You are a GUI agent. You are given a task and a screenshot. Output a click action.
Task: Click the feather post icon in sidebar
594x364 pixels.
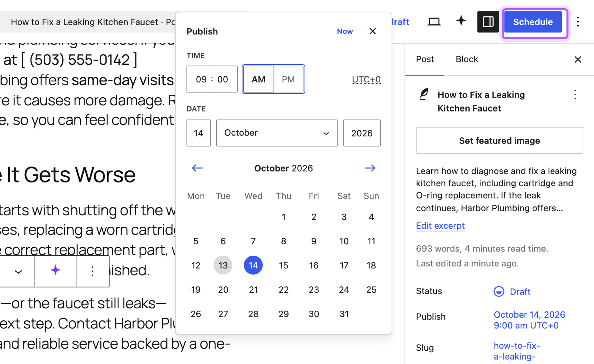coord(424,94)
